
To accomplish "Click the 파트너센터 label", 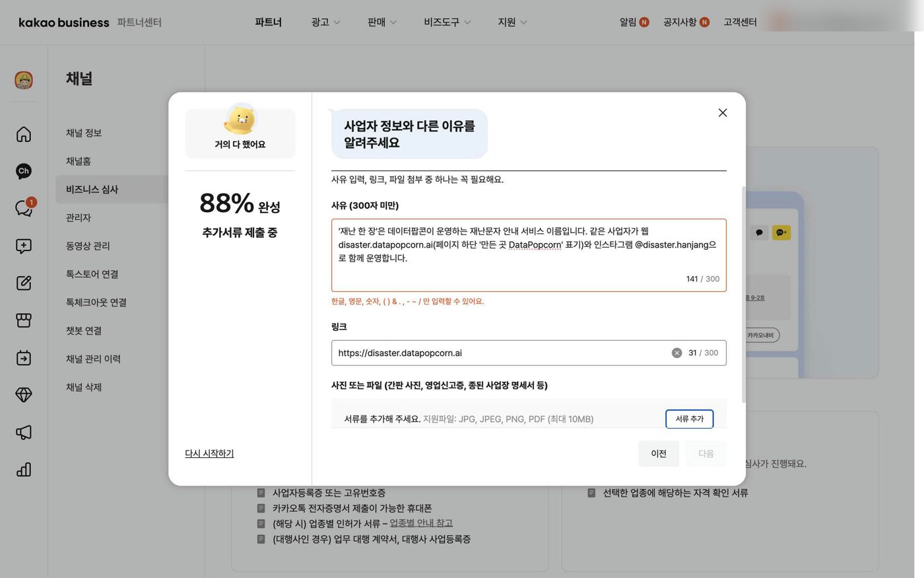I will 139,22.
